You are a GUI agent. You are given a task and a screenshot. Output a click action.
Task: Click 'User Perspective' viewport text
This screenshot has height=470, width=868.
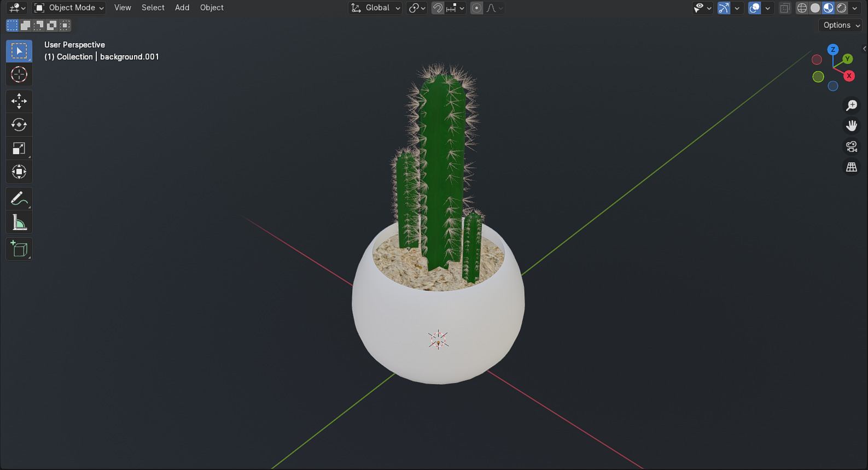[74, 45]
